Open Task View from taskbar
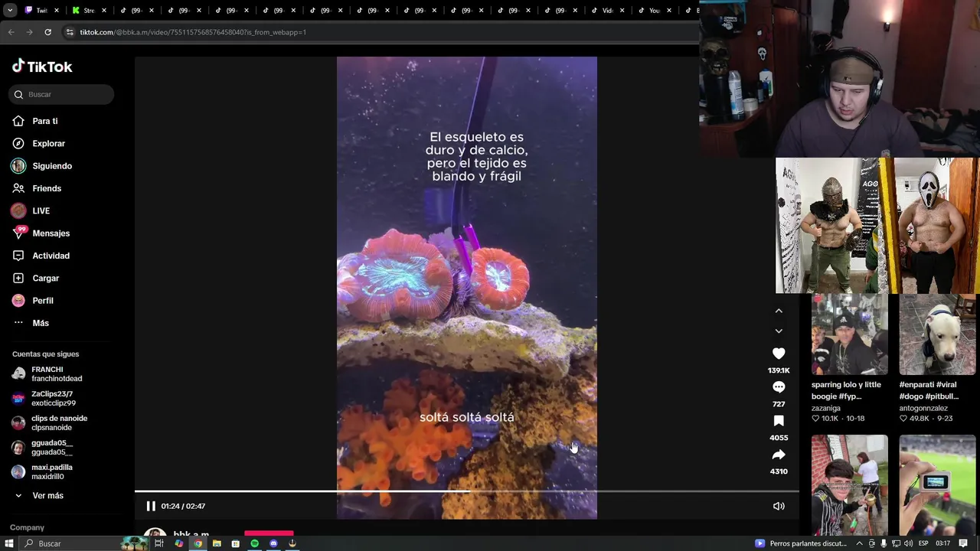The width and height of the screenshot is (980, 551). [x=159, y=543]
